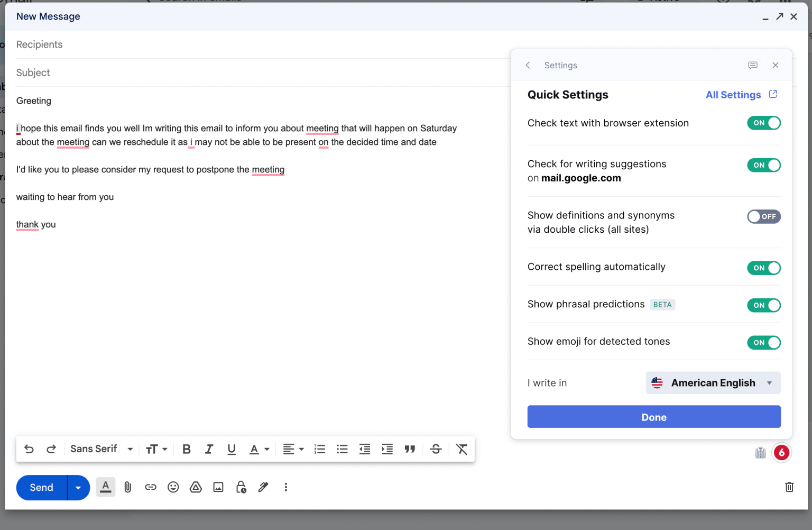Click the Done button in Quick Settings

click(653, 417)
